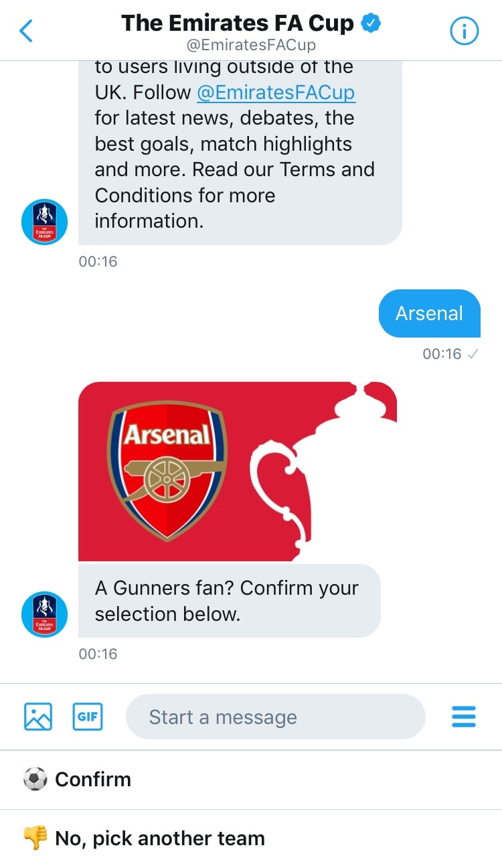Tap the sent checkmark beside 00:16
The image size is (502, 868).
click(x=474, y=354)
